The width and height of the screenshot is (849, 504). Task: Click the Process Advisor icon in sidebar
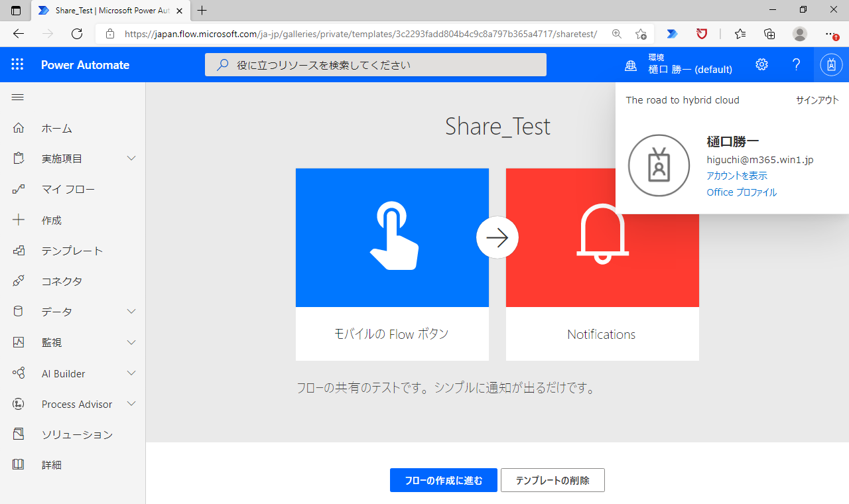(x=19, y=404)
